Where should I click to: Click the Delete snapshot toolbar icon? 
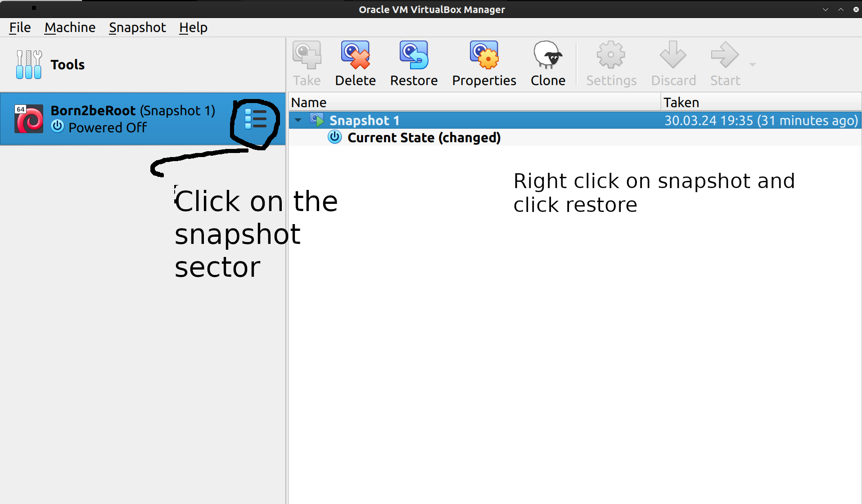click(355, 55)
